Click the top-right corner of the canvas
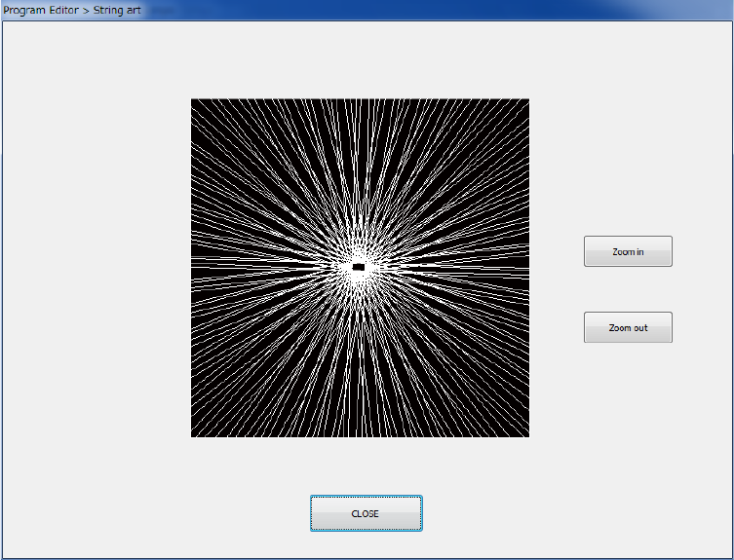The height and width of the screenshot is (560, 734). 526,101
